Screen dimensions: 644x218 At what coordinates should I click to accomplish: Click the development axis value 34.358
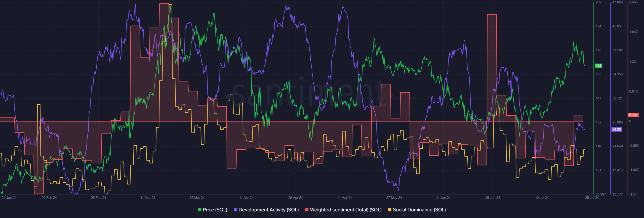pyautogui.click(x=618, y=74)
